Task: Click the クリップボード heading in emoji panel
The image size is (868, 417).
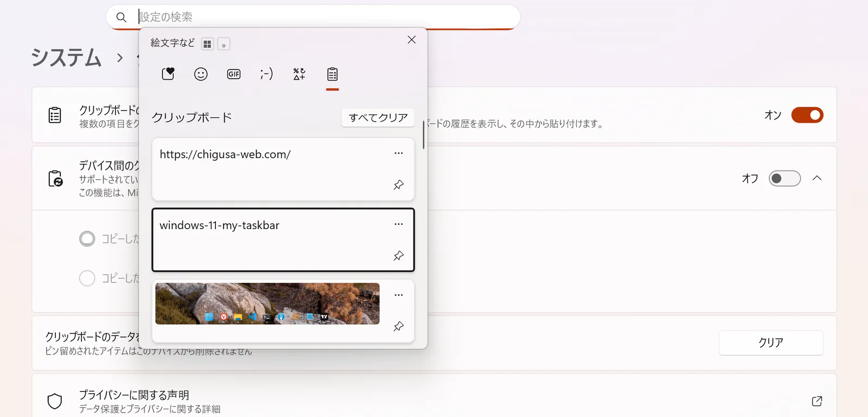Action: 192,117
